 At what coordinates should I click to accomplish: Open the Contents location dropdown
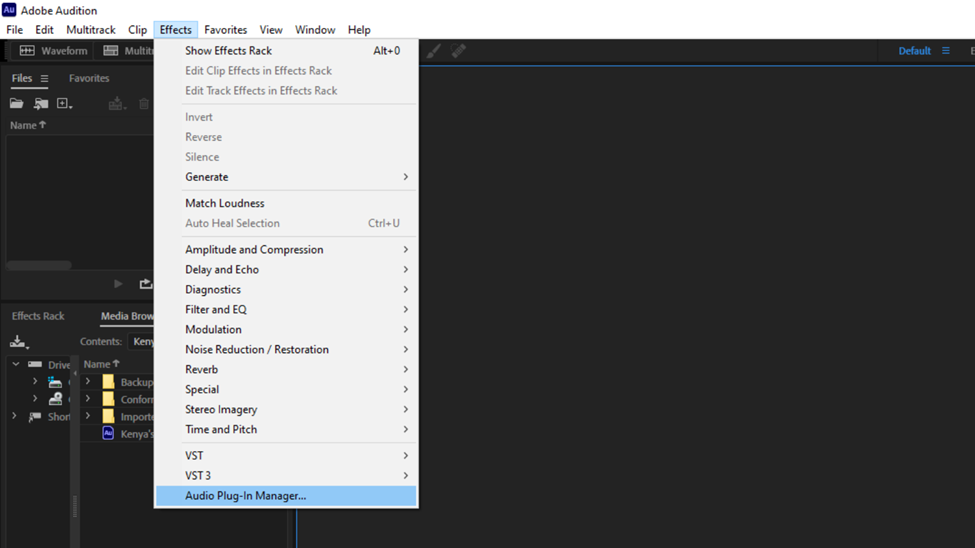142,341
